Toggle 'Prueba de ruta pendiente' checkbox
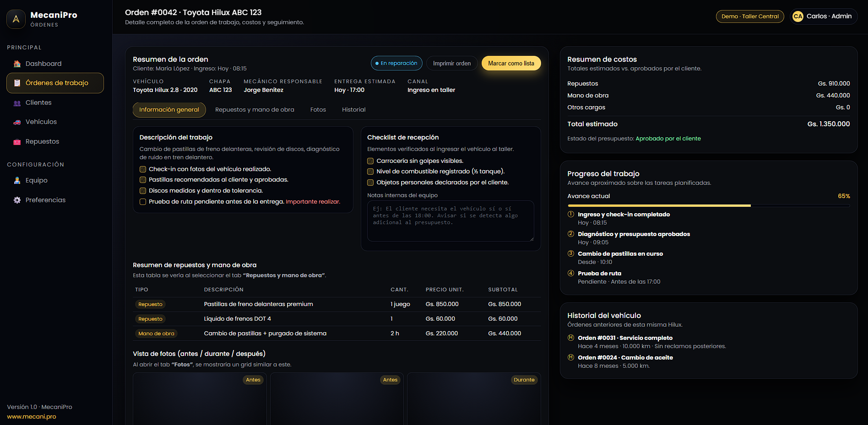 (143, 202)
